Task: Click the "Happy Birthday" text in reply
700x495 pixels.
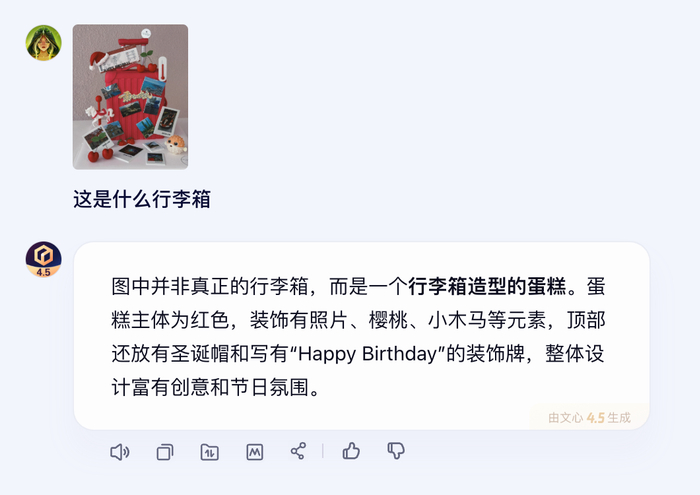Action: pyautogui.click(x=368, y=354)
